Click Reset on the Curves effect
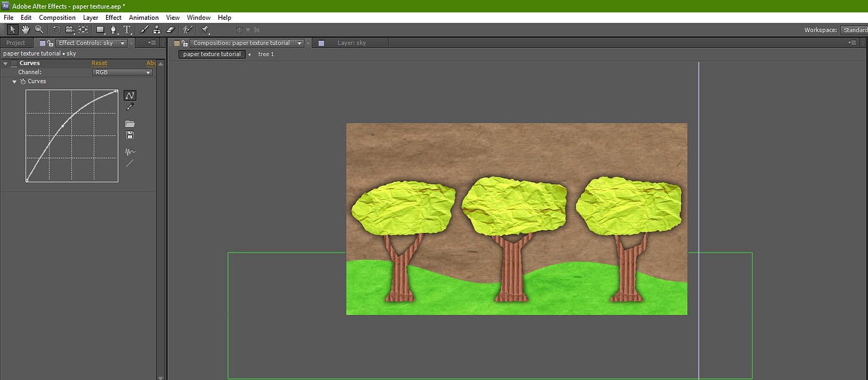This screenshot has height=380, width=868. [99, 63]
